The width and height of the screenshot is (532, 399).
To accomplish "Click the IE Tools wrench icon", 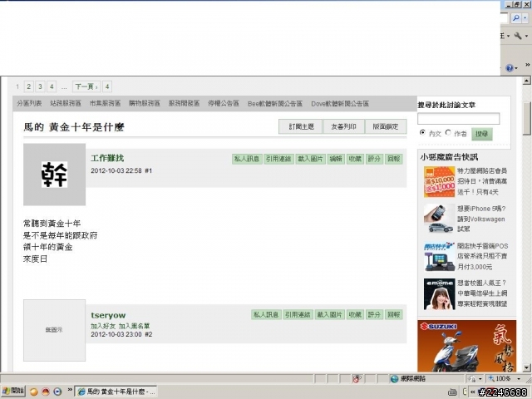I will pos(518,36).
